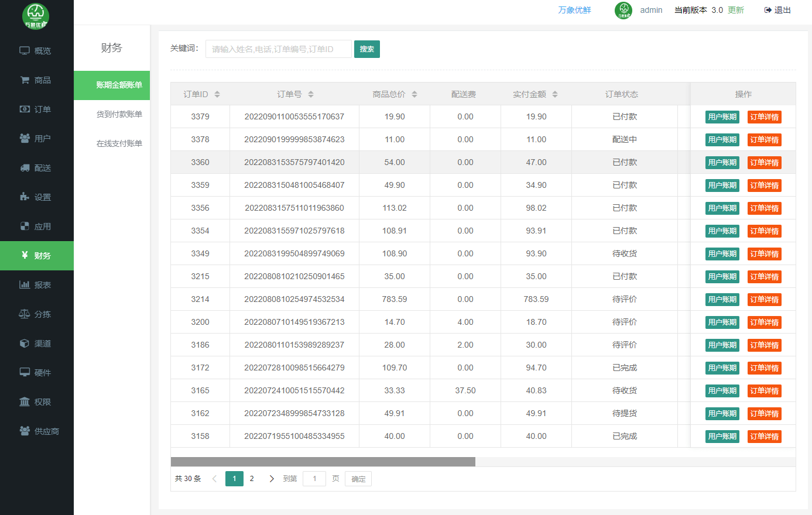
Task: Open the bar chart 报表 icon
Action: click(x=25, y=285)
